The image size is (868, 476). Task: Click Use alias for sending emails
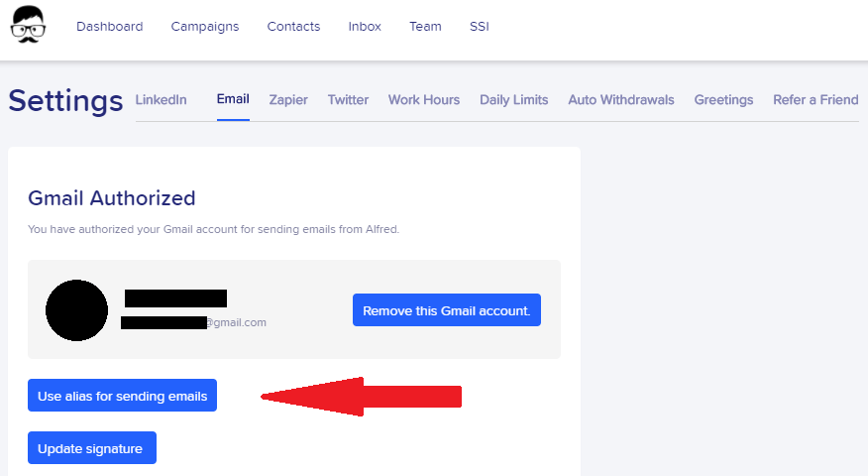pyautogui.click(x=122, y=396)
